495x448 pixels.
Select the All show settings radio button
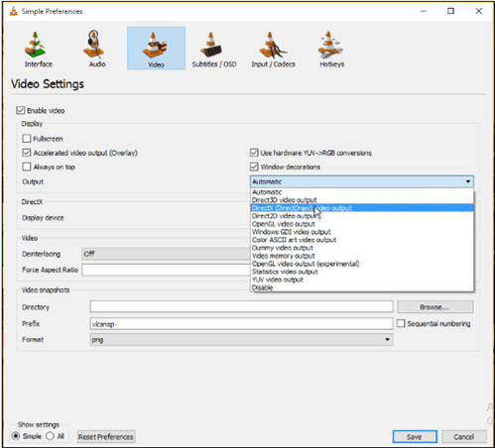point(50,436)
